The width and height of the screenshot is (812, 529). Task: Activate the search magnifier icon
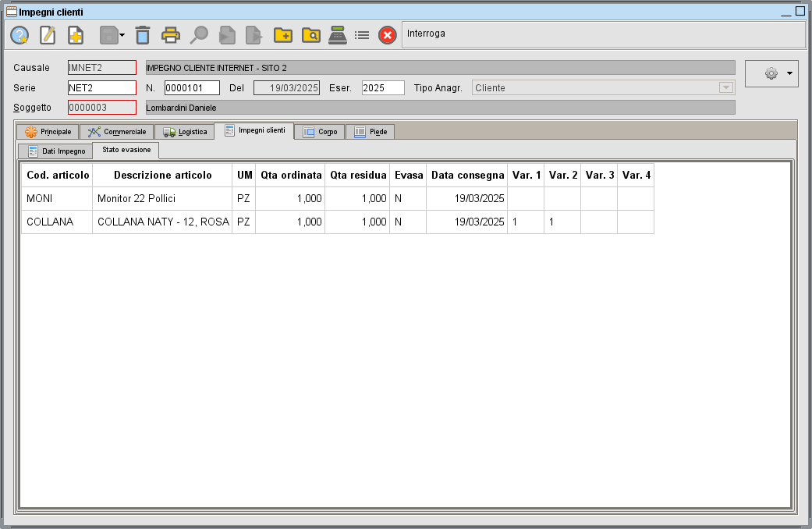point(197,35)
